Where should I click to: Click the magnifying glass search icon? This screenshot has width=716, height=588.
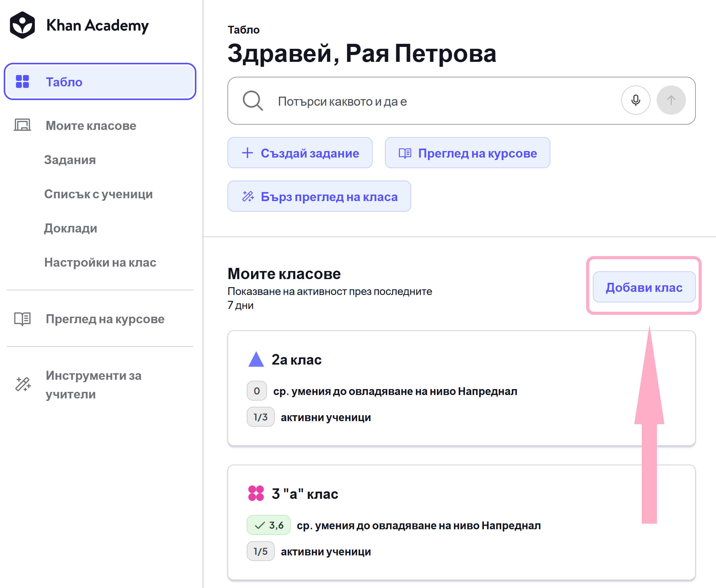point(253,101)
